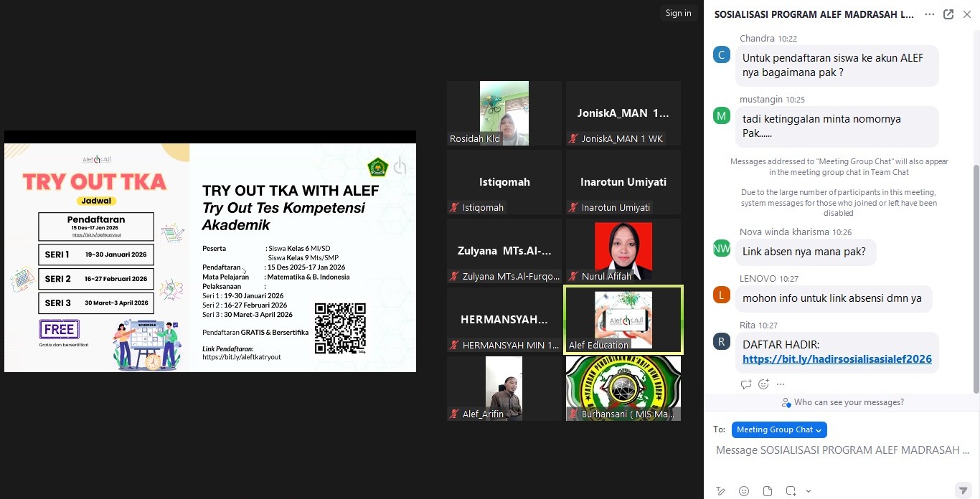Click LENOVO's message 'mohon info untuk link absensi'
The height and width of the screenshot is (499, 980).
click(834, 298)
